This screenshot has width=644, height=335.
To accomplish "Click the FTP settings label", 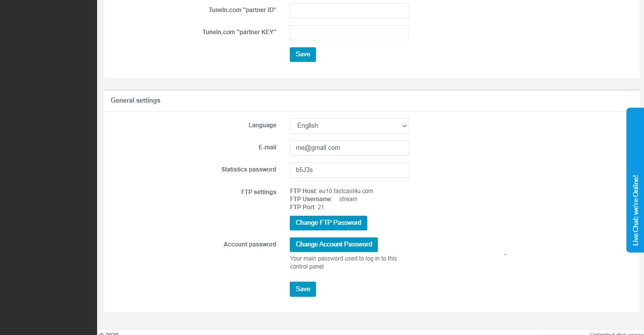I will [x=259, y=192].
